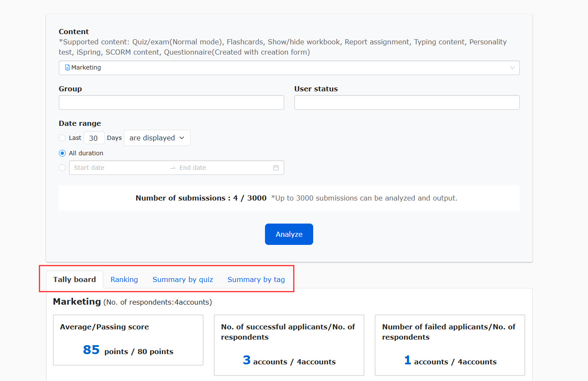Select the Tally board tab
This screenshot has width=588, height=381.
pos(75,279)
